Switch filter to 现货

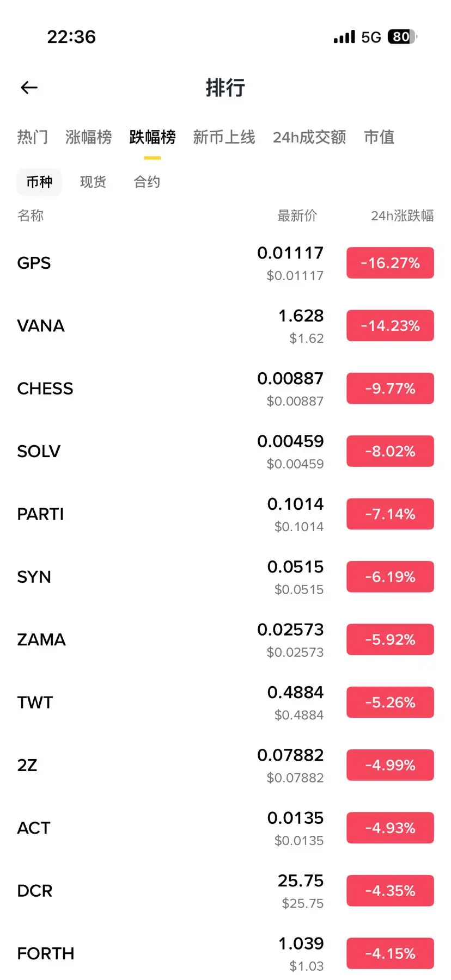coord(93,182)
